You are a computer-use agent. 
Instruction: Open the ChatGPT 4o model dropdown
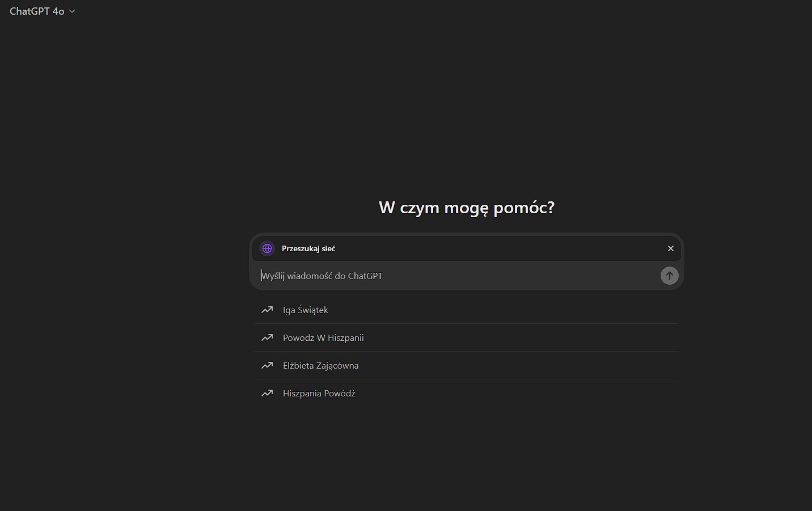42,11
